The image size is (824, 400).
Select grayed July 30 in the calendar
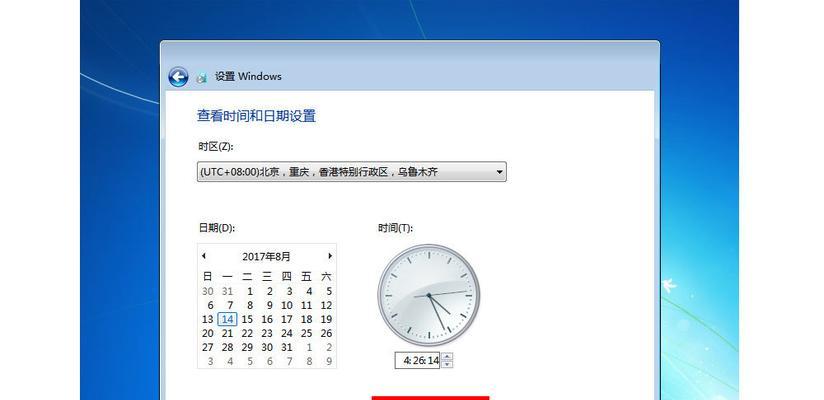point(208,291)
